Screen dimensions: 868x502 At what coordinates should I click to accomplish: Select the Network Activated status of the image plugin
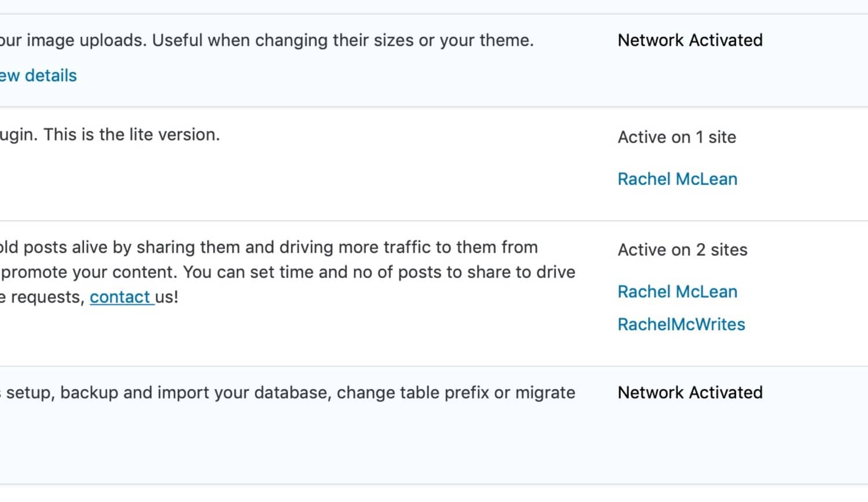coord(690,40)
